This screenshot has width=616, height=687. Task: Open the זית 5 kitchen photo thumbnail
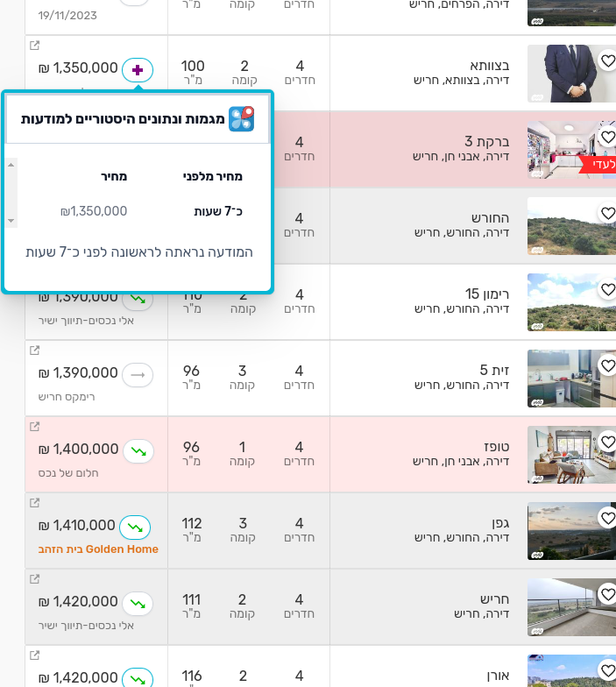click(560, 378)
